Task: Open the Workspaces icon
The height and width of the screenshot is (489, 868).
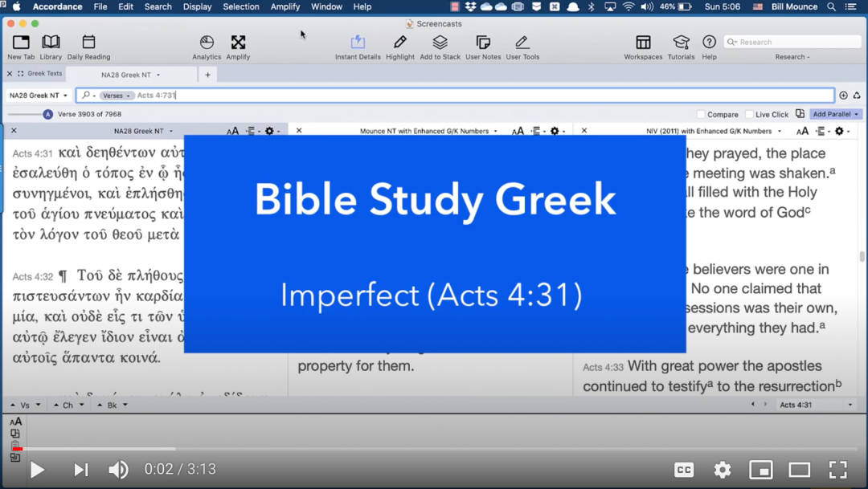Action: pyautogui.click(x=643, y=43)
